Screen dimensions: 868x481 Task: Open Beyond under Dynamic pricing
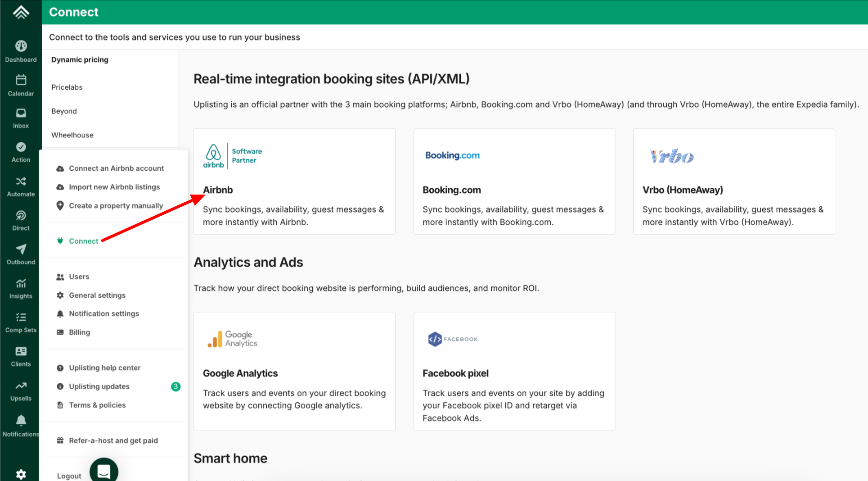[64, 111]
